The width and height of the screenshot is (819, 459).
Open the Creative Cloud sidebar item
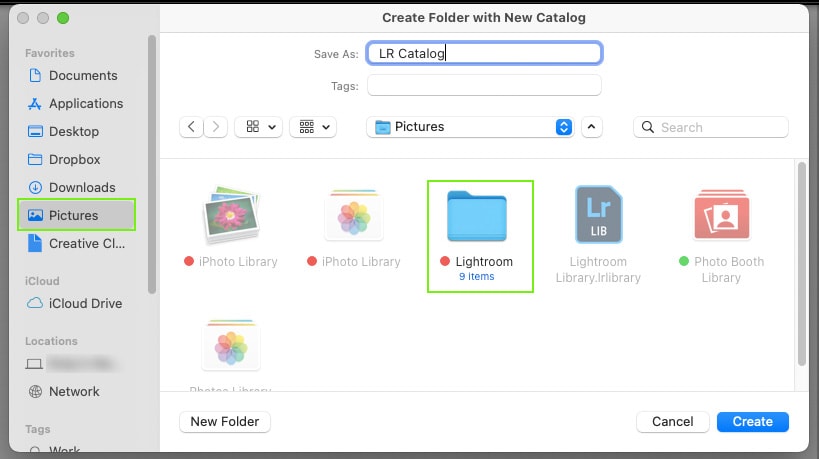(x=77, y=243)
